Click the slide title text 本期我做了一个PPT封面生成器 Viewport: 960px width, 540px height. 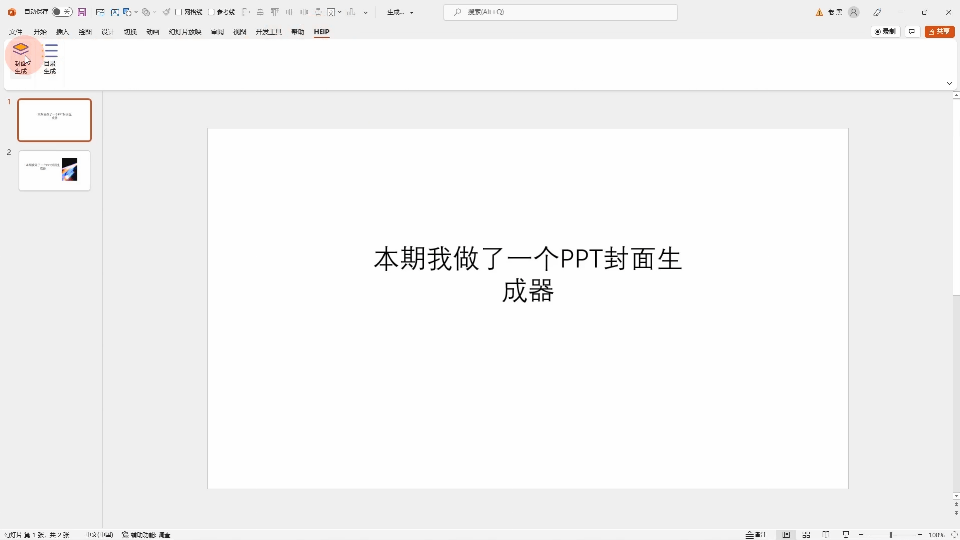[528, 274]
